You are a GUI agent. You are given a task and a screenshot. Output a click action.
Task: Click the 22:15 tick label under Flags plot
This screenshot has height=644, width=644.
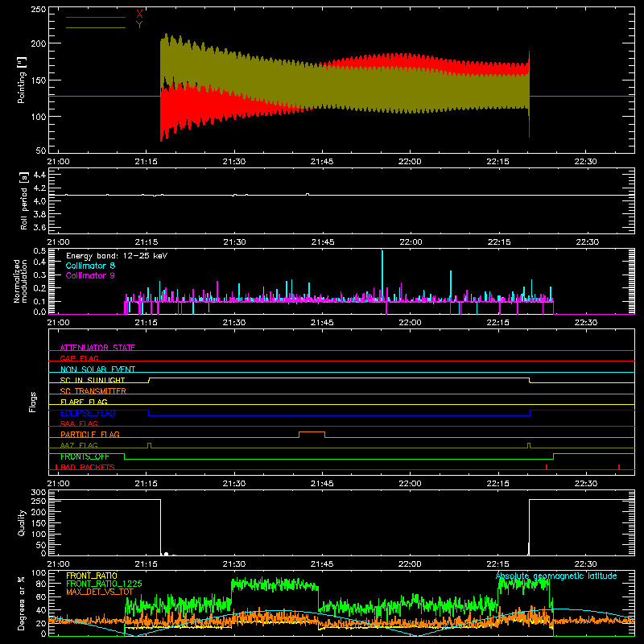tap(497, 484)
